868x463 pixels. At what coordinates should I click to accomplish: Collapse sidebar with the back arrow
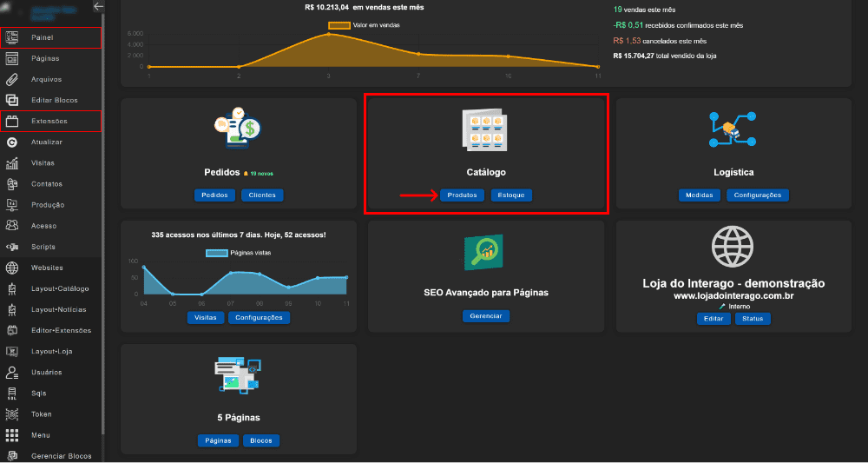98,6
